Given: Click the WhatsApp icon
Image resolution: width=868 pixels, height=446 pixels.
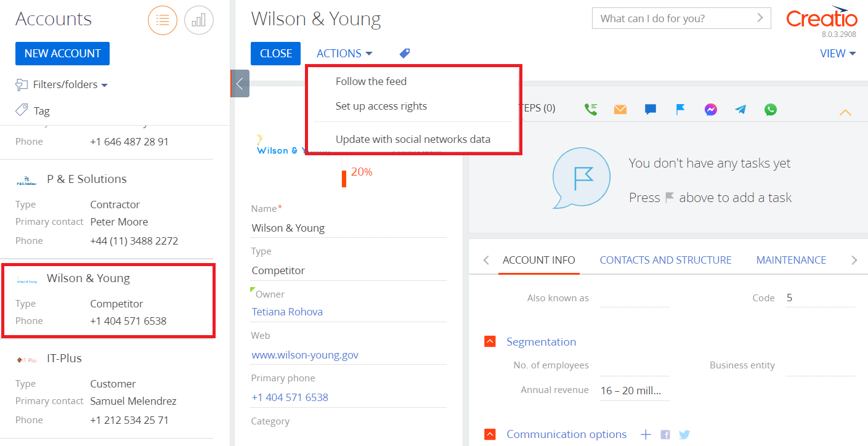Looking at the screenshot, I should 771,109.
